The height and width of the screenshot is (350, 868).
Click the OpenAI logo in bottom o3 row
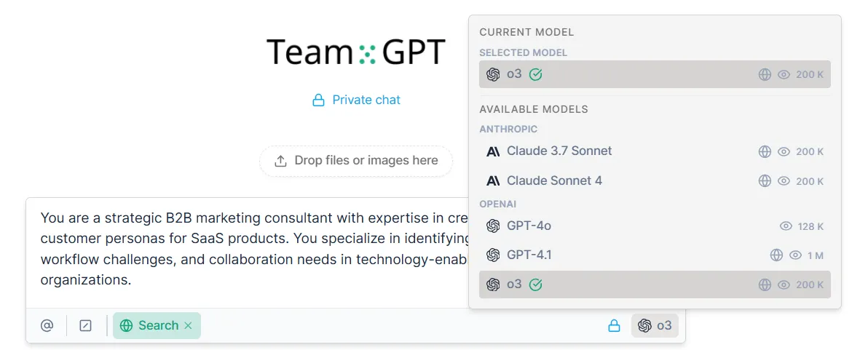tap(493, 285)
